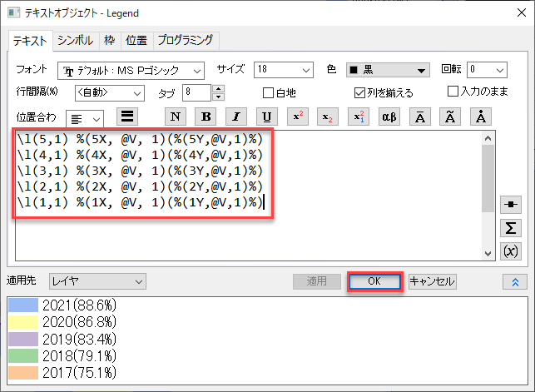Switch to the テキスト tab
Viewport: 535px width, 392px height.
point(30,41)
